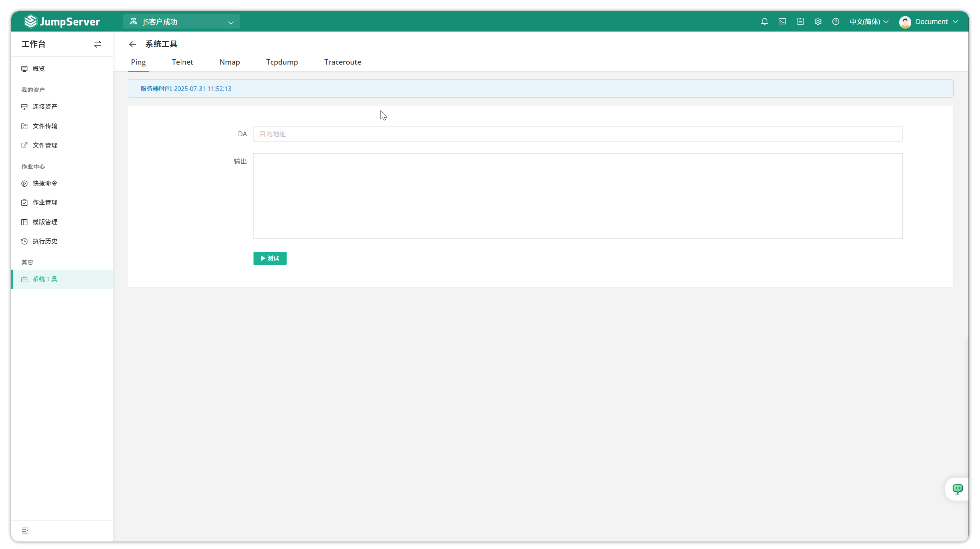This screenshot has width=980, height=549.
Task: Expand the Document user menu
Action: pos(936,22)
